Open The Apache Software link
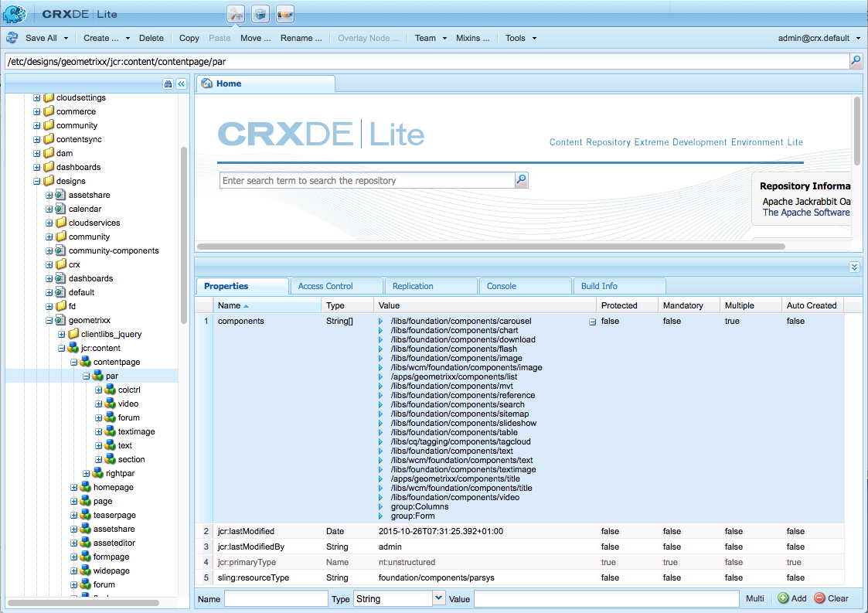 (x=806, y=212)
